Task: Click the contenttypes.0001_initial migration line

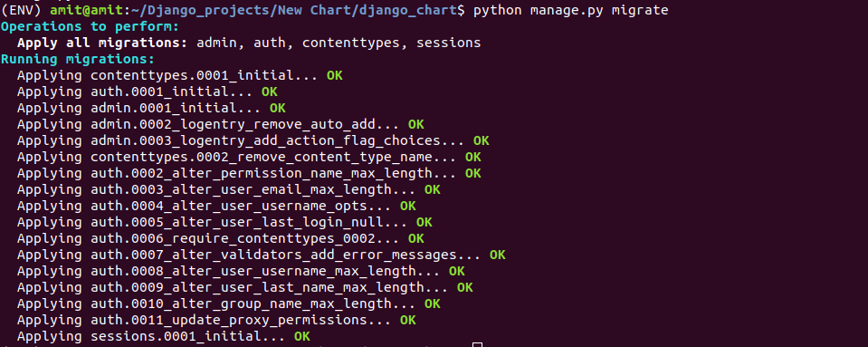Action: click(x=180, y=75)
